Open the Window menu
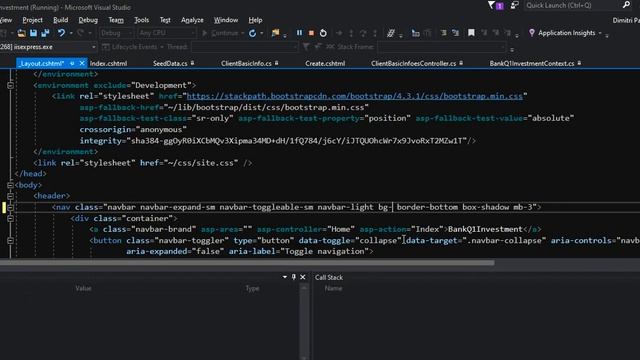Screen dimensions: 640x360 pyautogui.click(x=226, y=20)
